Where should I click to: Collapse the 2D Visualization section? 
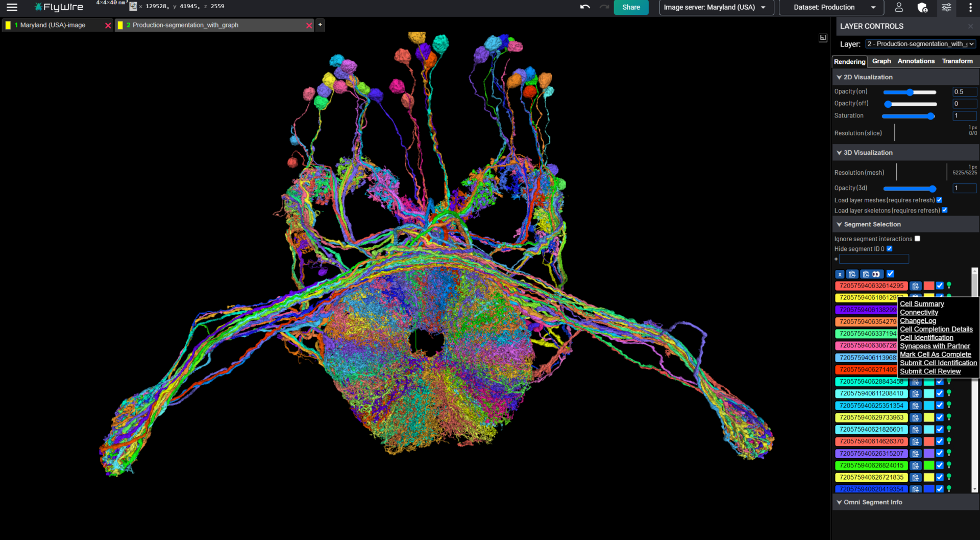coord(839,77)
